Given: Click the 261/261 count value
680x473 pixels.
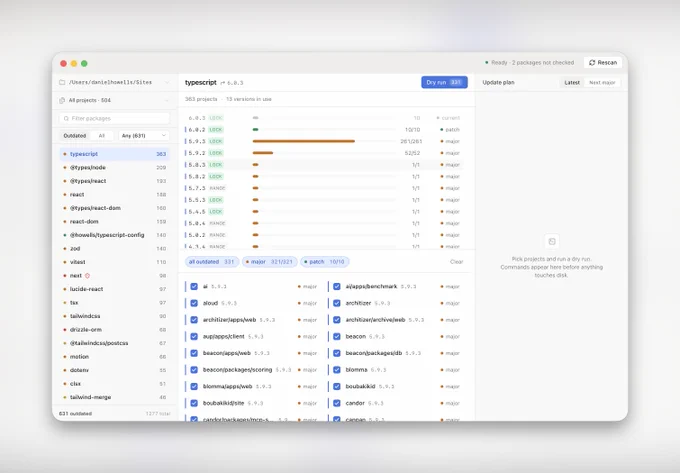Looking at the screenshot, I should click(411, 141).
